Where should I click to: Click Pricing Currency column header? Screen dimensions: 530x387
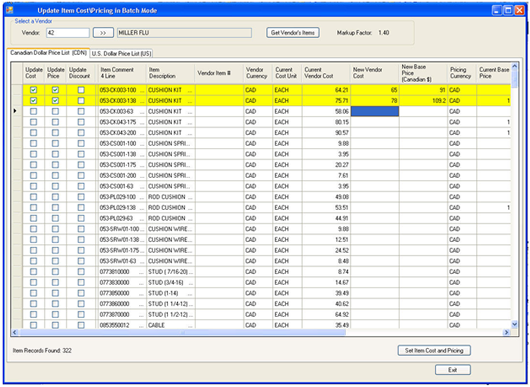click(x=462, y=73)
